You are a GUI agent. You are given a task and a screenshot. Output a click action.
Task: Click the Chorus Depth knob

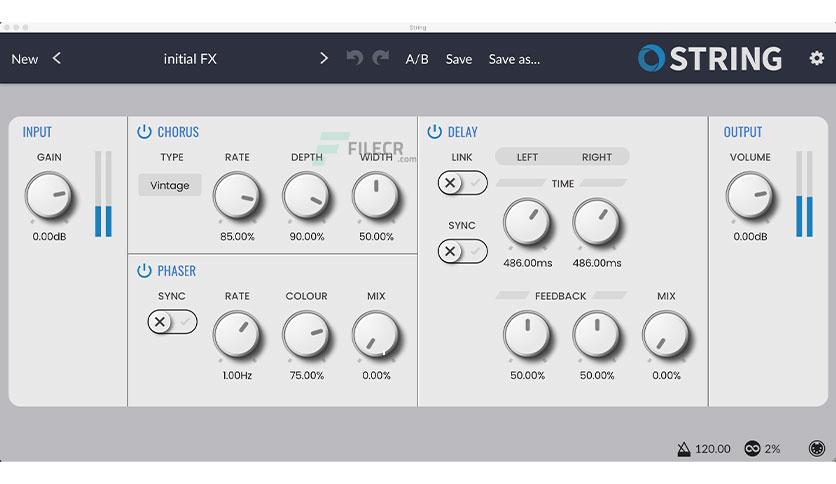click(306, 196)
